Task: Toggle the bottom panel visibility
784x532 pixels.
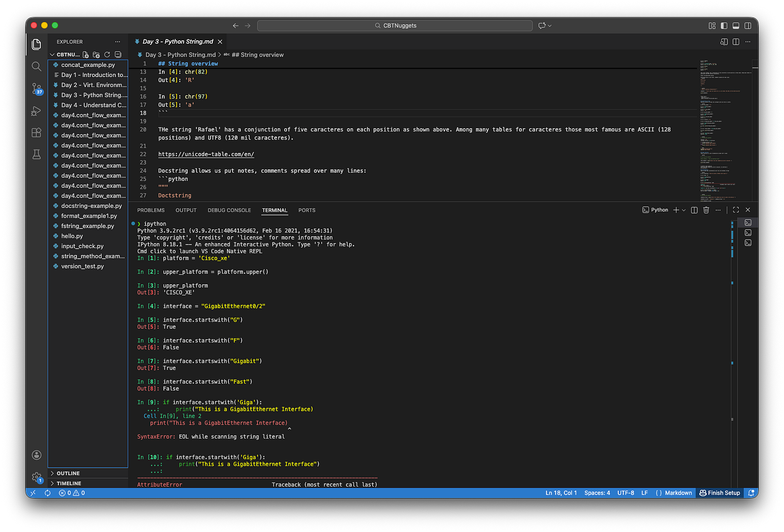Action: click(x=736, y=26)
